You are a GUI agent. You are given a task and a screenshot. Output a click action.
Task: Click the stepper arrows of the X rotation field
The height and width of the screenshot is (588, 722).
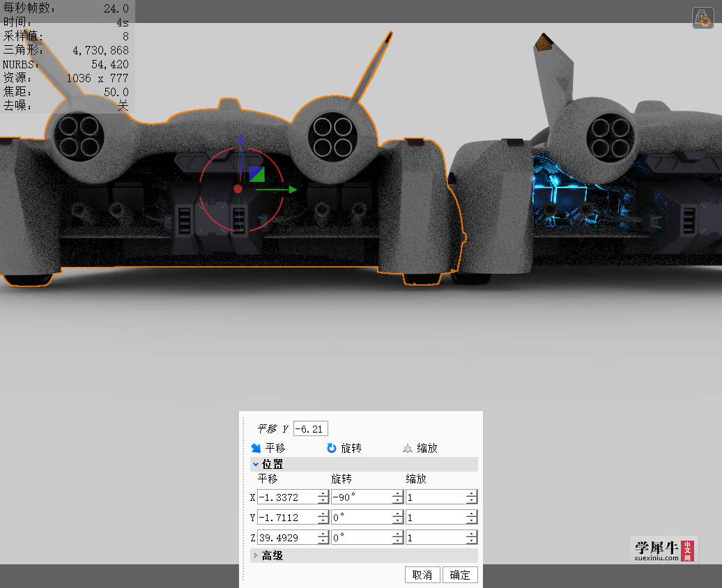click(x=398, y=497)
